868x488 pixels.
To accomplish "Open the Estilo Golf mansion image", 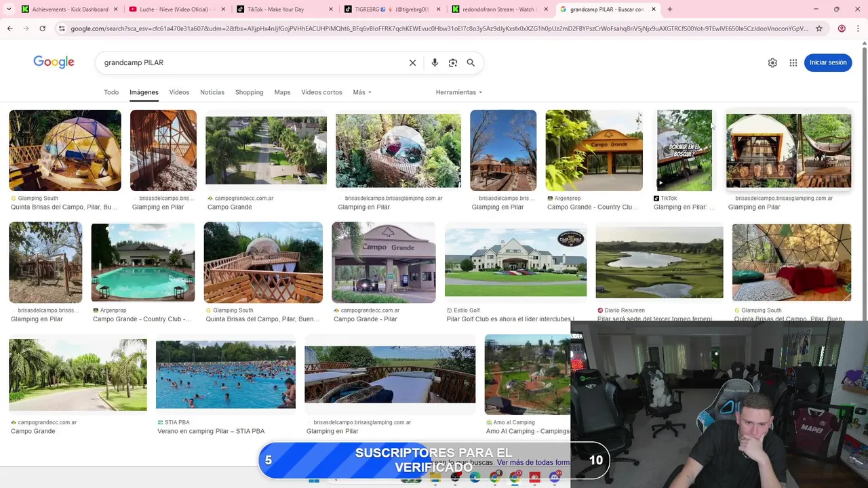I will [x=515, y=262].
